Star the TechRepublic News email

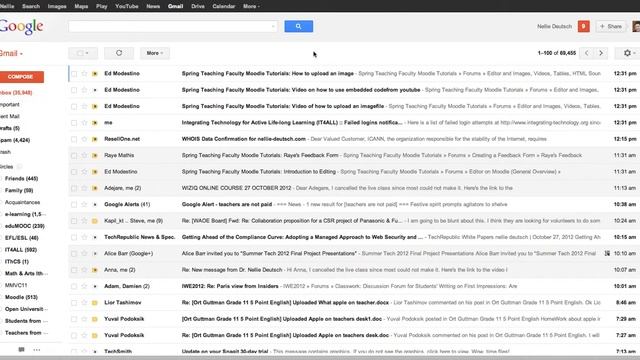tap(84, 237)
